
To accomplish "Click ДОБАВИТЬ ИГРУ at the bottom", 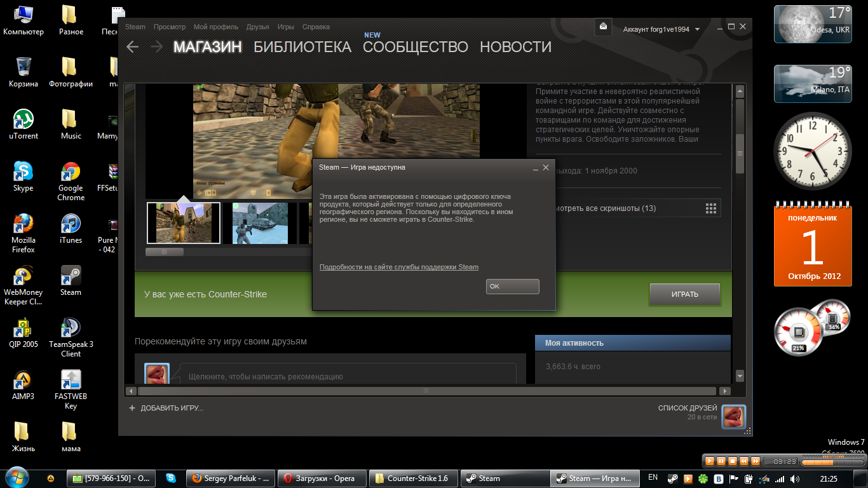I will coord(172,408).
